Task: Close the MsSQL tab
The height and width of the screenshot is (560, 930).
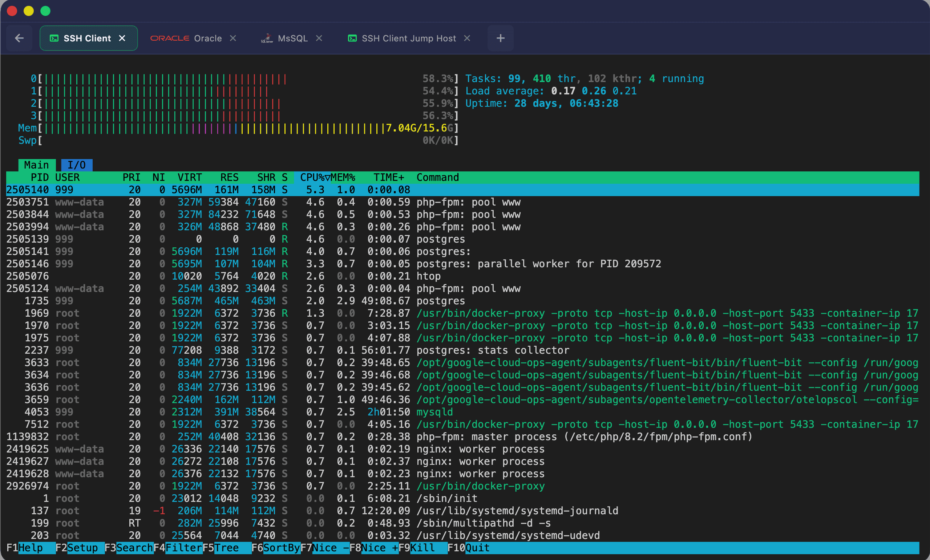Action: click(x=319, y=38)
